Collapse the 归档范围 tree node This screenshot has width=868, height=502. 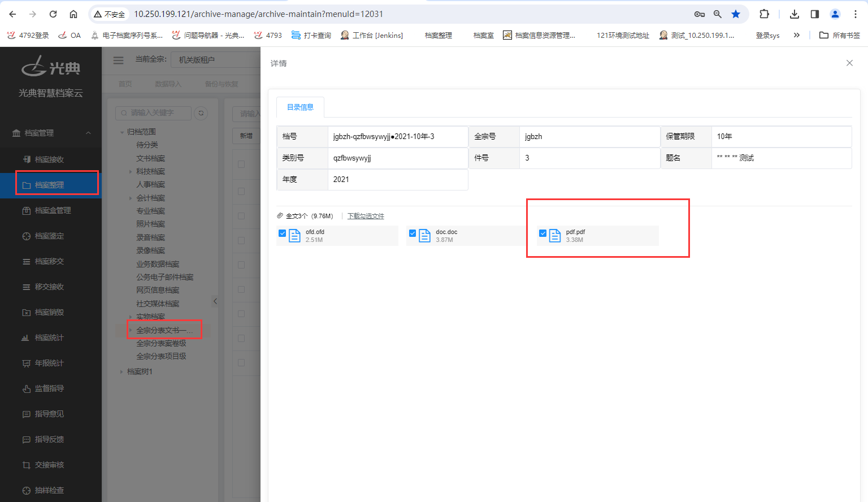[121, 132]
